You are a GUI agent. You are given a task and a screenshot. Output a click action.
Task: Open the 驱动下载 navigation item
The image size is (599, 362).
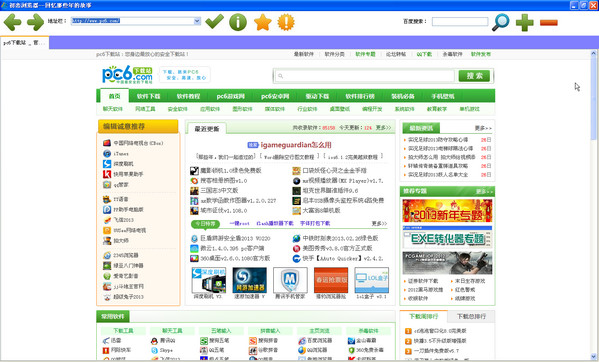click(317, 96)
